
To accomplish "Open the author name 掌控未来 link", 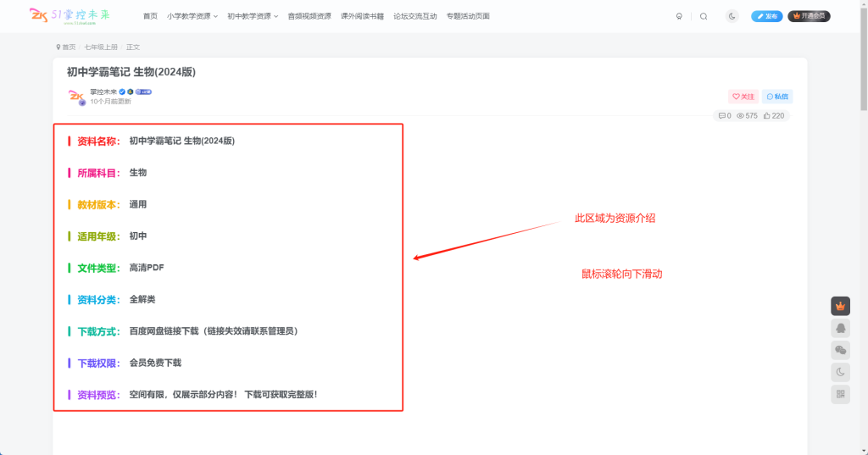I will 103,92.
